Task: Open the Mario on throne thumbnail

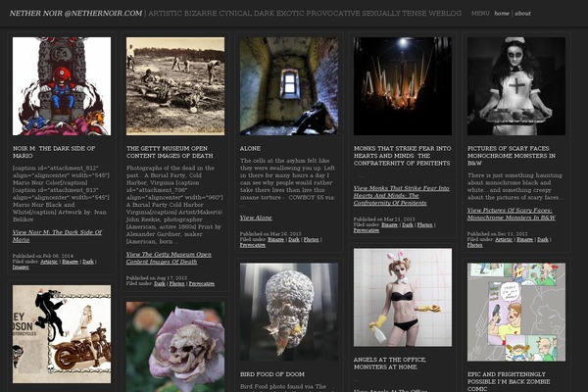Action: [x=62, y=86]
